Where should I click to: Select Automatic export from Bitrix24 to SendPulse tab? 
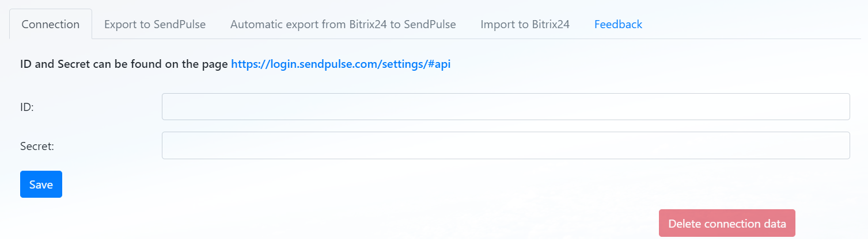click(343, 24)
